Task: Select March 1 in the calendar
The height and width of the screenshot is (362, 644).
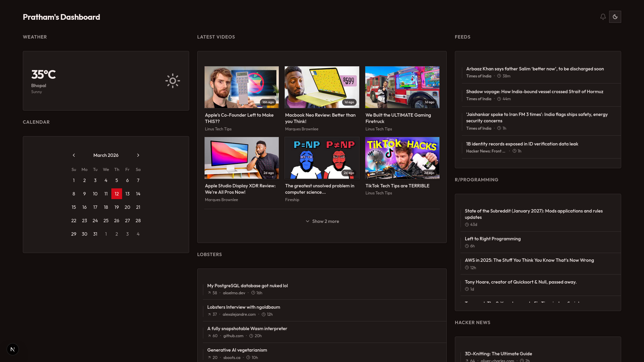Action: point(74,180)
